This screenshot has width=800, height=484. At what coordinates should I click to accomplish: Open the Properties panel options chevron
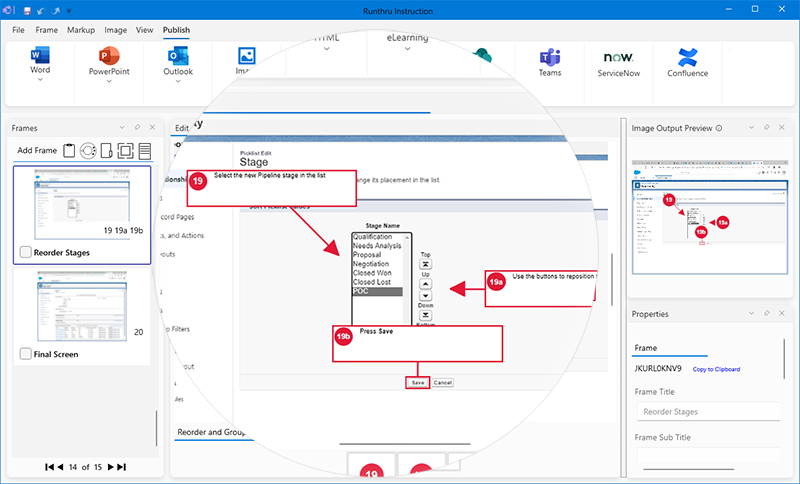pyautogui.click(x=751, y=313)
